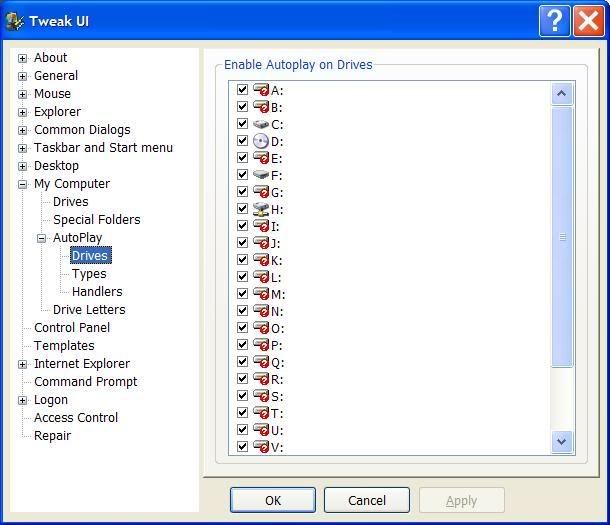Open the Access Control tree item
Image resolution: width=610 pixels, height=525 pixels.
(x=76, y=418)
